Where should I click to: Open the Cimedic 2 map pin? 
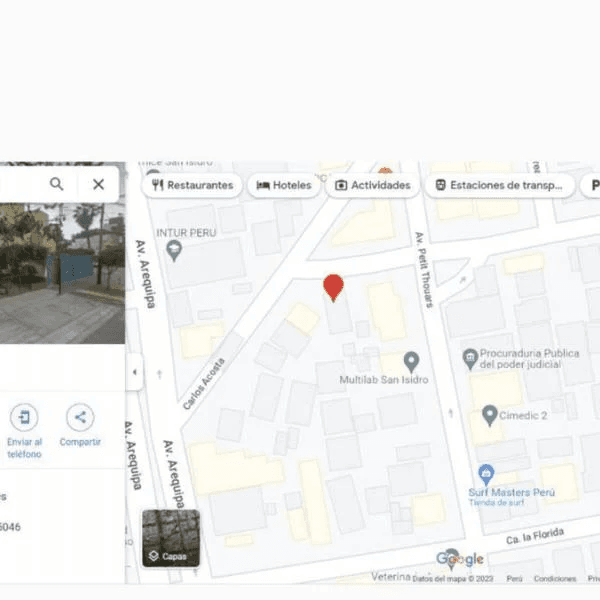click(489, 416)
